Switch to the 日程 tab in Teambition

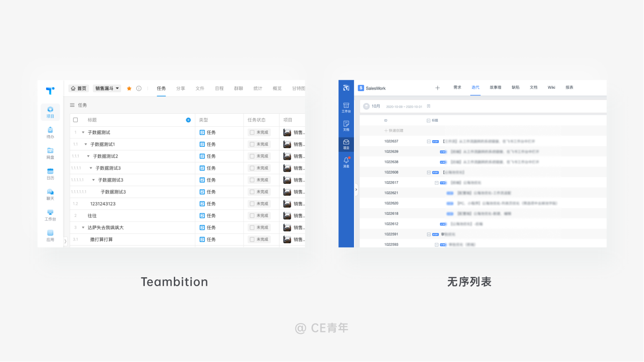tap(219, 88)
